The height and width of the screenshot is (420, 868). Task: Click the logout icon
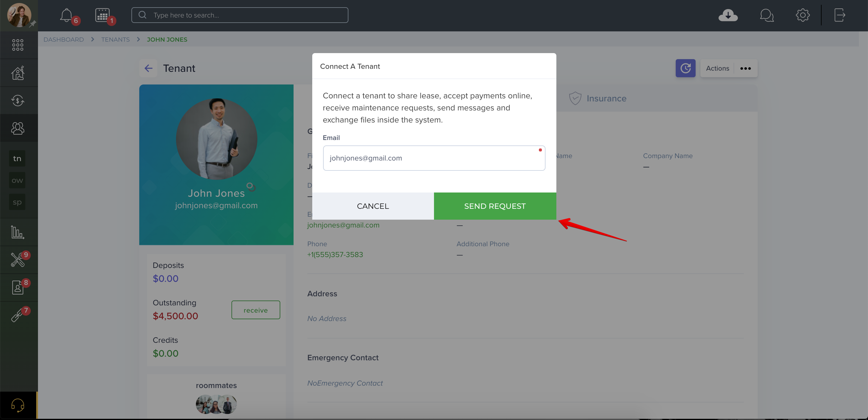pyautogui.click(x=839, y=15)
